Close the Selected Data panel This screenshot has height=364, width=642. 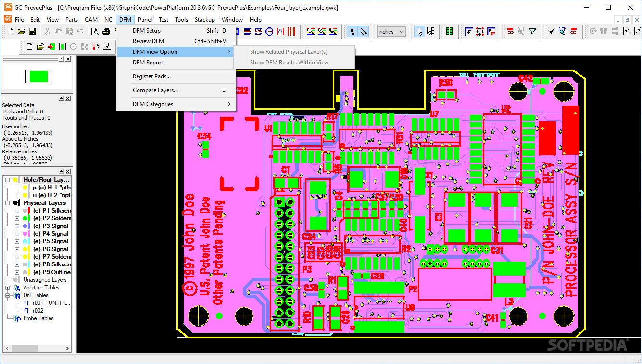pos(68,98)
